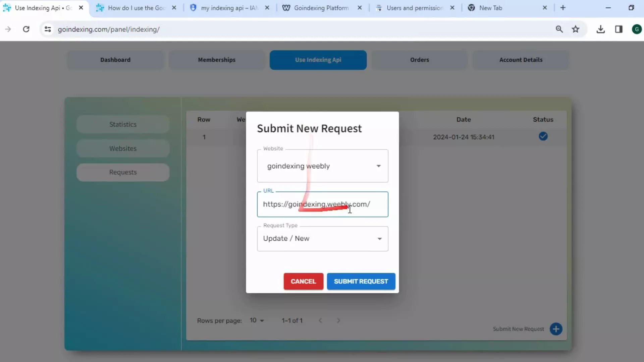
Task: Open the Requests sidebar section
Action: point(123,172)
